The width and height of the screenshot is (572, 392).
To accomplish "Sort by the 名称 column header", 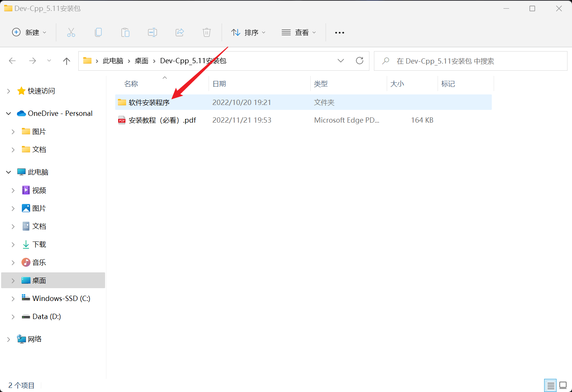I will [131, 84].
